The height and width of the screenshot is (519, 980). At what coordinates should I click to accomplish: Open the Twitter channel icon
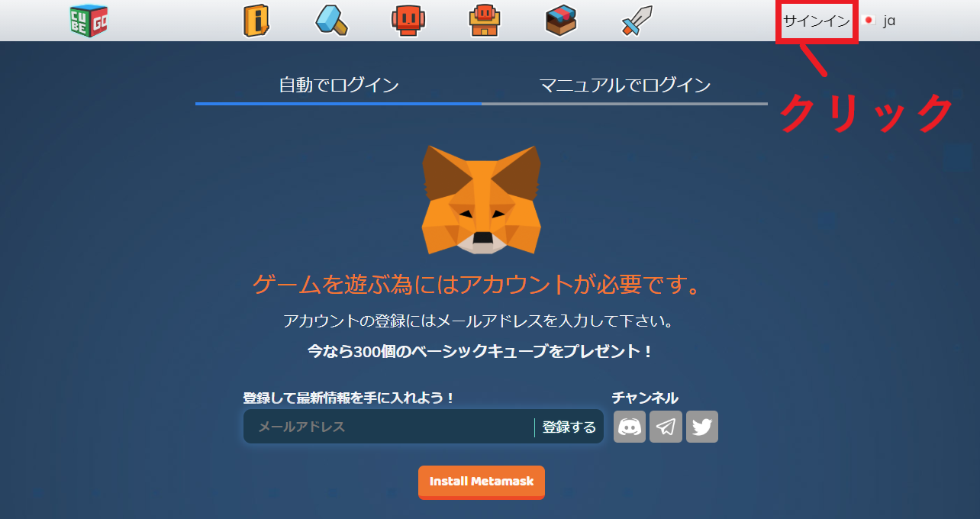[702, 427]
